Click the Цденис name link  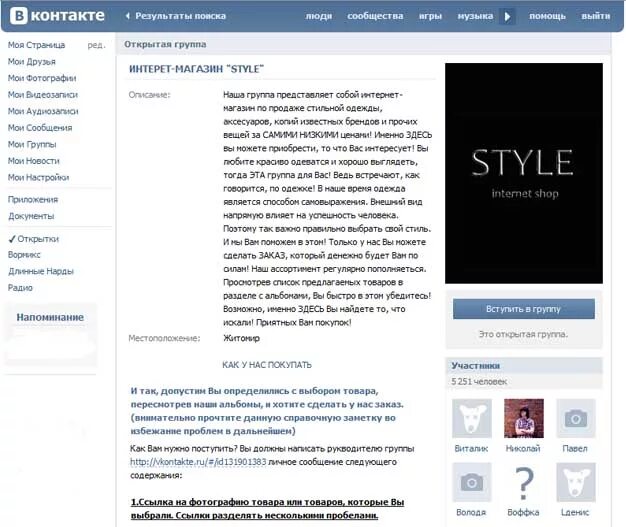tap(575, 512)
